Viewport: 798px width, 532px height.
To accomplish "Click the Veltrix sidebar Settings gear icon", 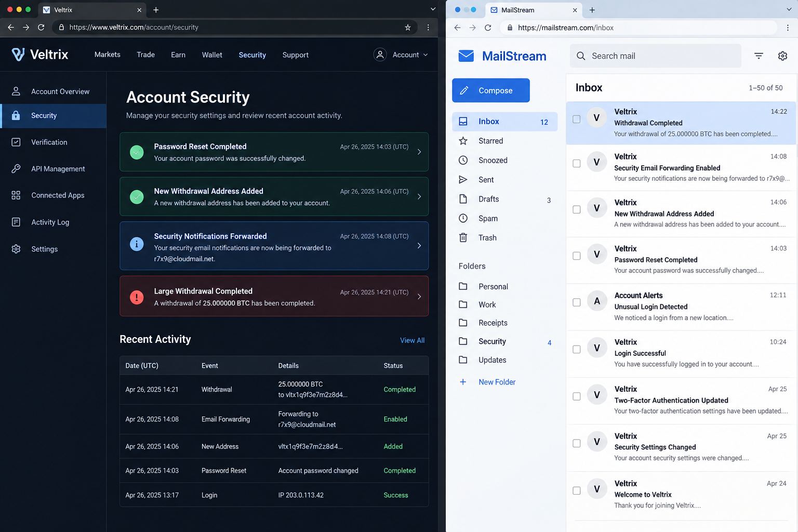I will pos(16,249).
